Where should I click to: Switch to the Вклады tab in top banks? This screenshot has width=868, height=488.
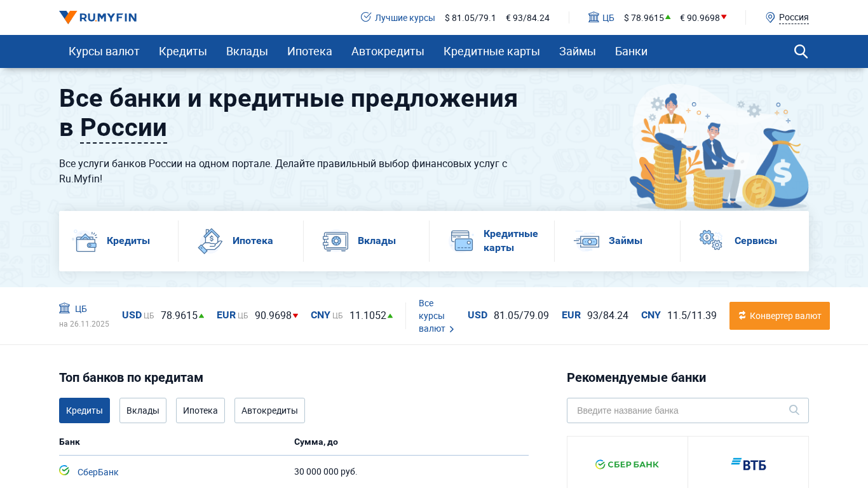click(x=143, y=410)
